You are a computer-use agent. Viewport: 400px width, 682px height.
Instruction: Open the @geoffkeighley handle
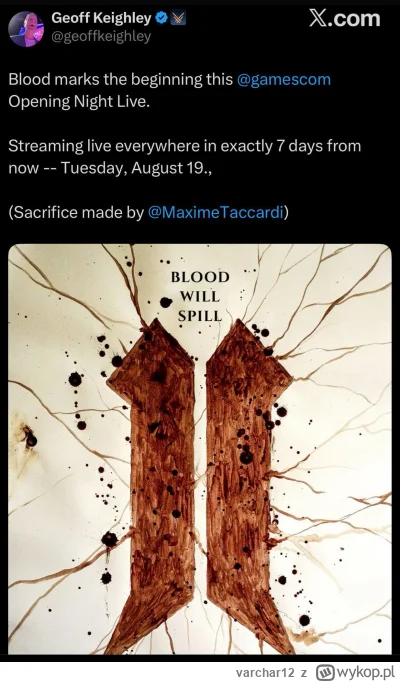[101, 37]
